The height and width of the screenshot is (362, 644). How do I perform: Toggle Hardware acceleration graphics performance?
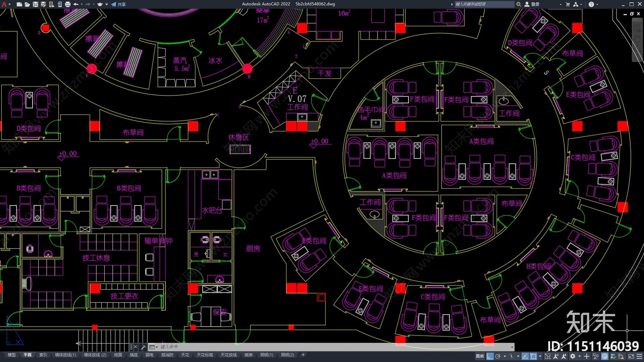pyautogui.click(x=605, y=356)
